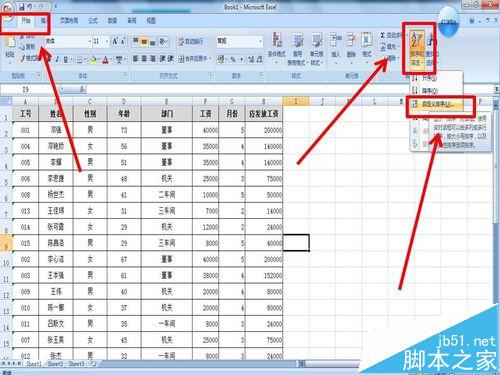Open text orientation options in alignment group
Image resolution: width=500 pixels, height=375 pixels.
tap(163, 41)
